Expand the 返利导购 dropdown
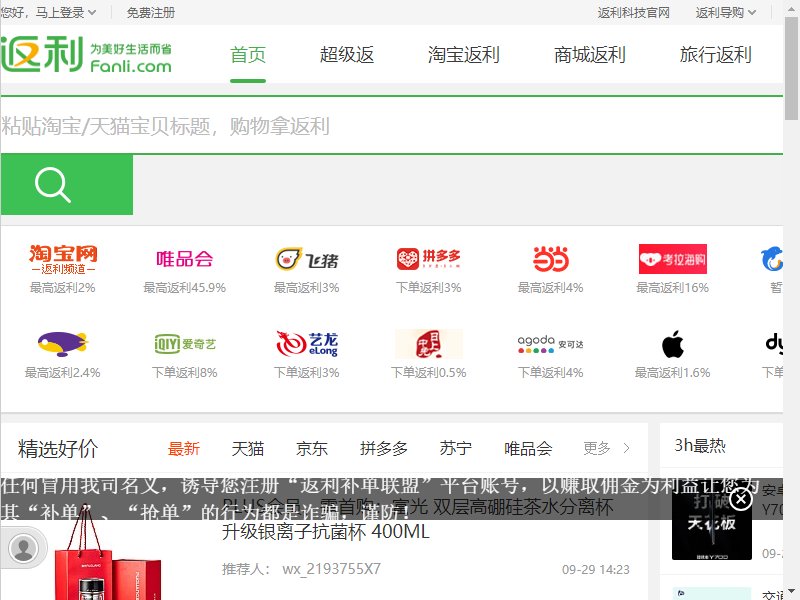The height and width of the screenshot is (600, 800). click(726, 12)
